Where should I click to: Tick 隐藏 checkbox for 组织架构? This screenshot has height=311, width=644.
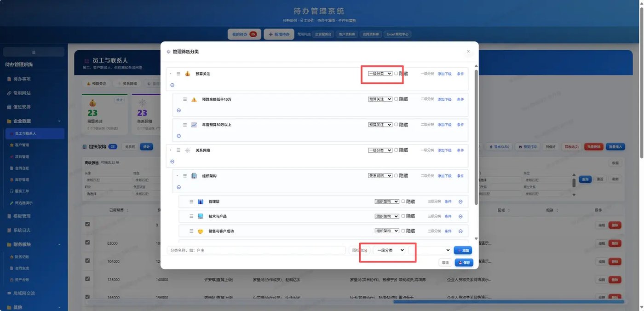396,176
